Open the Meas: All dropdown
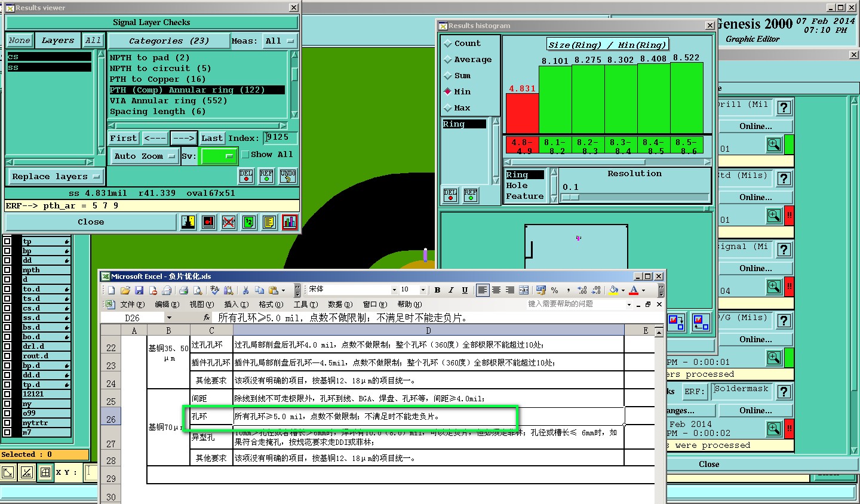 pyautogui.click(x=280, y=41)
